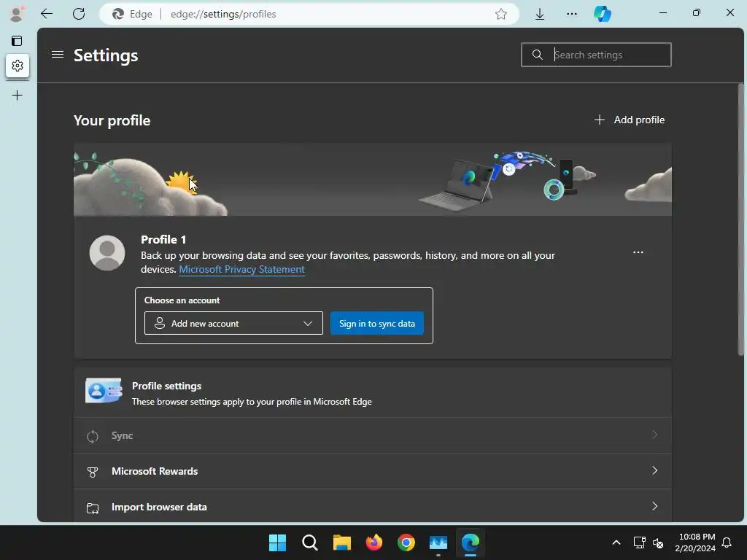This screenshot has width=747, height=560.
Task: Focus the Search settings input field
Action: pyautogui.click(x=596, y=55)
